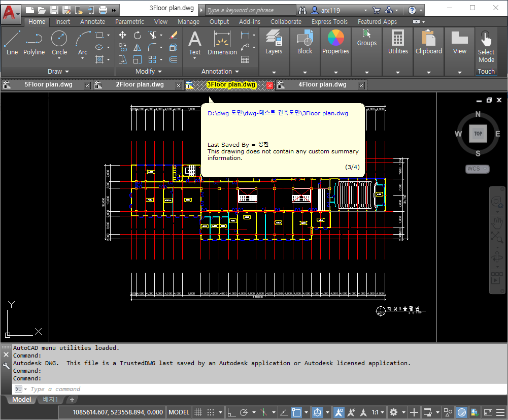
Task: Open the 4Floor plan.dwg file tab
Action: (322, 85)
